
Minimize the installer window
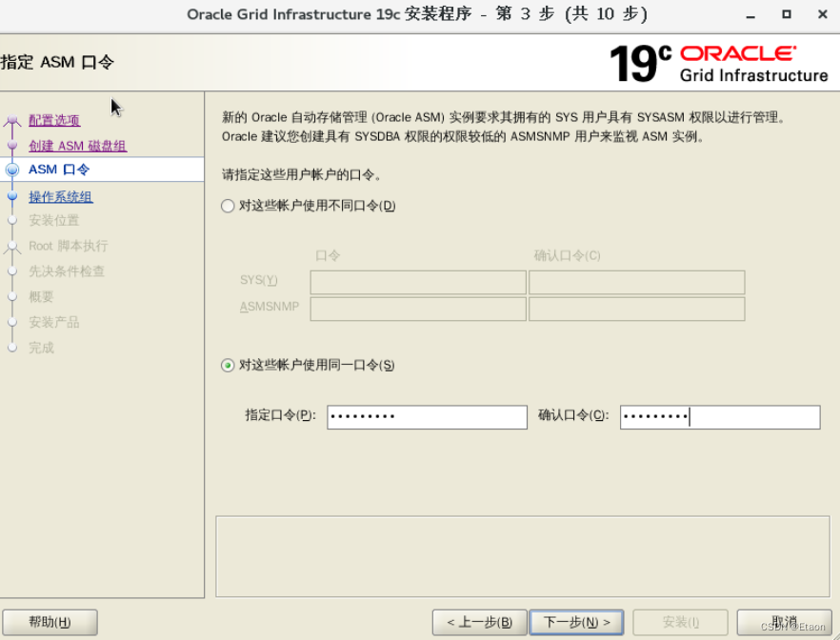pyautogui.click(x=750, y=15)
